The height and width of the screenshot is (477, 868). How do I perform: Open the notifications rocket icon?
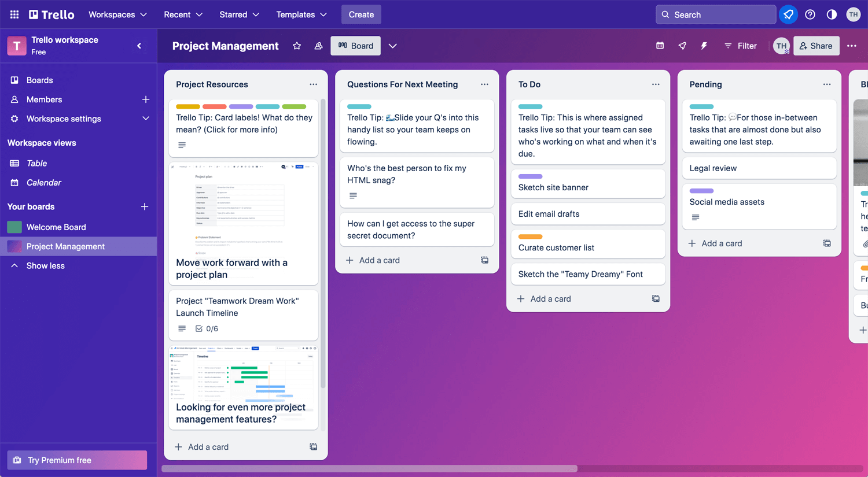point(788,14)
